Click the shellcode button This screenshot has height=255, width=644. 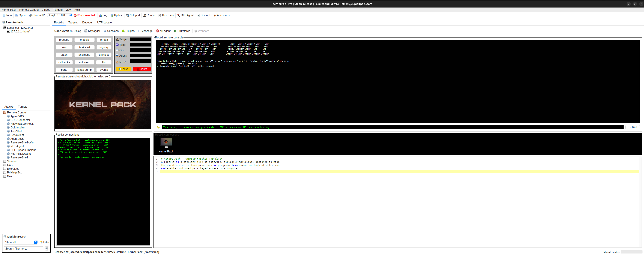84,55
